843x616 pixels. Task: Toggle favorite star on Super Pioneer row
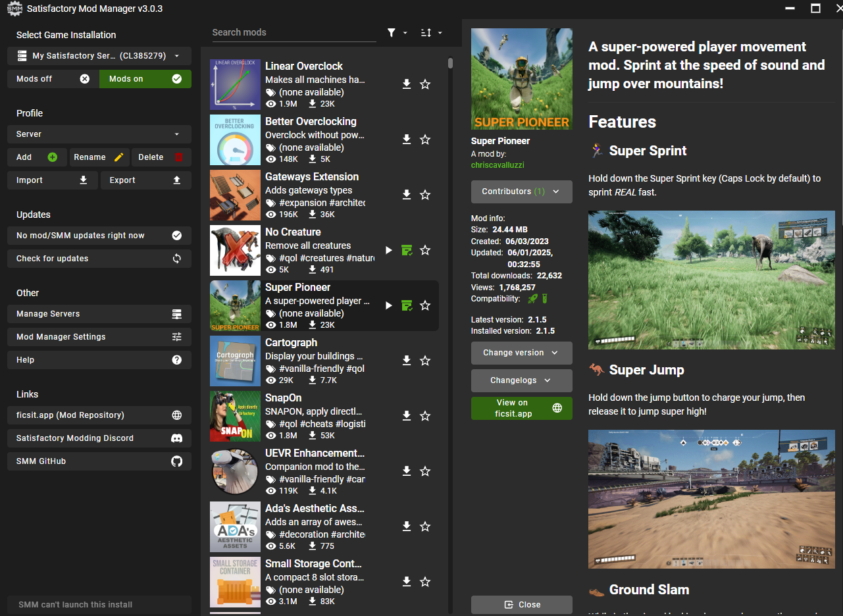click(x=425, y=305)
